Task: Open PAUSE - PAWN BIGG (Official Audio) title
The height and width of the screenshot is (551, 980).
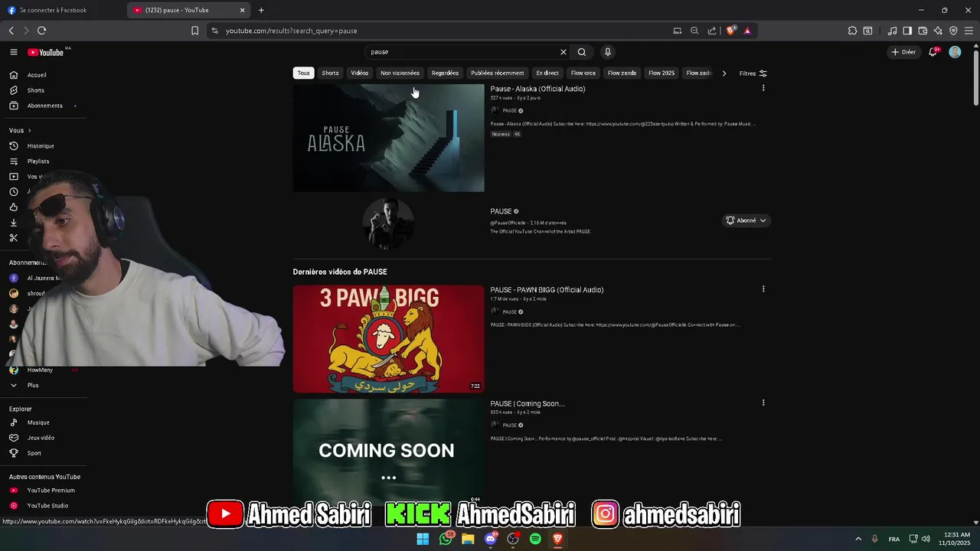Action: point(547,290)
